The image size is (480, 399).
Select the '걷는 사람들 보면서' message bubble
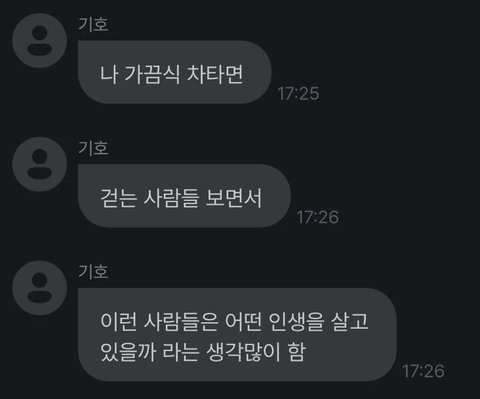click(x=184, y=196)
